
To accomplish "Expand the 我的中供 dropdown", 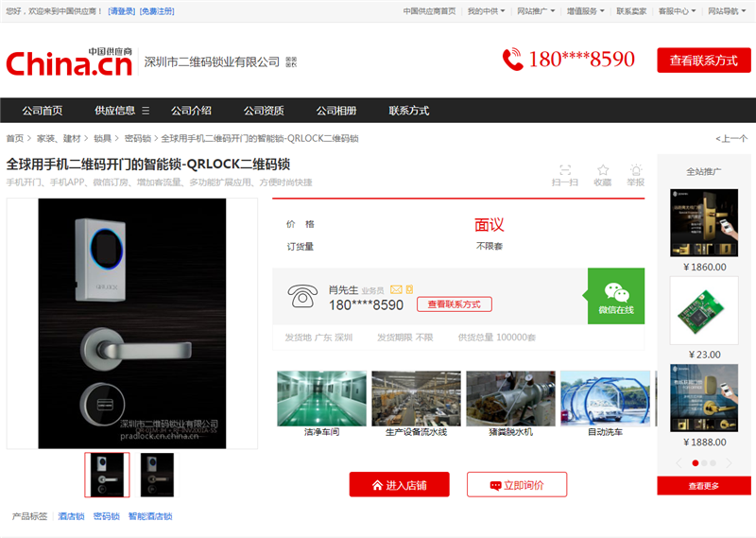I will click(x=486, y=11).
